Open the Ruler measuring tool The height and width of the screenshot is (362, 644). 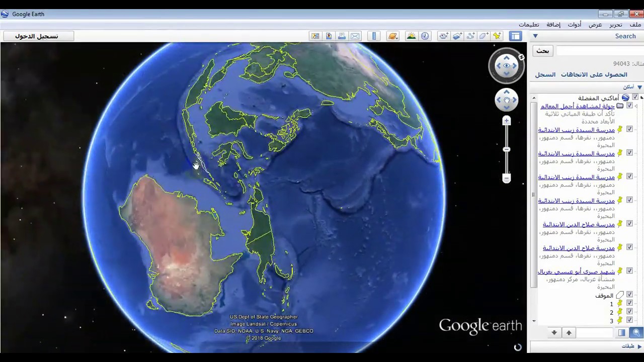(x=374, y=36)
